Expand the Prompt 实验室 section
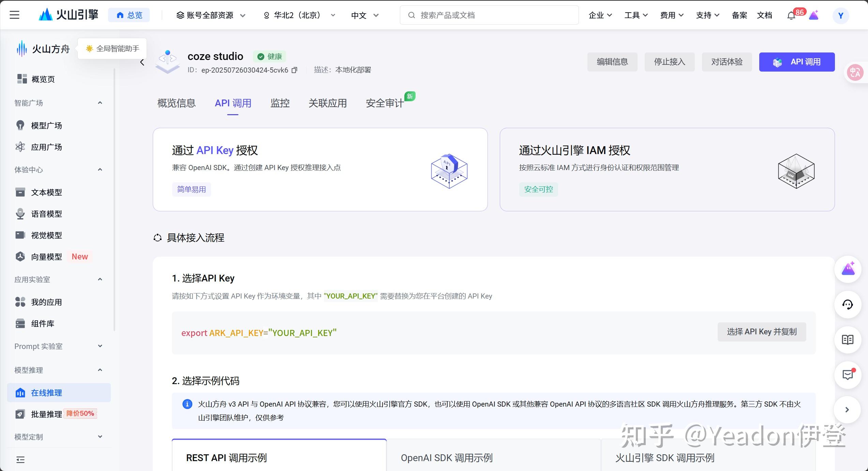The width and height of the screenshot is (868, 471). (100, 346)
